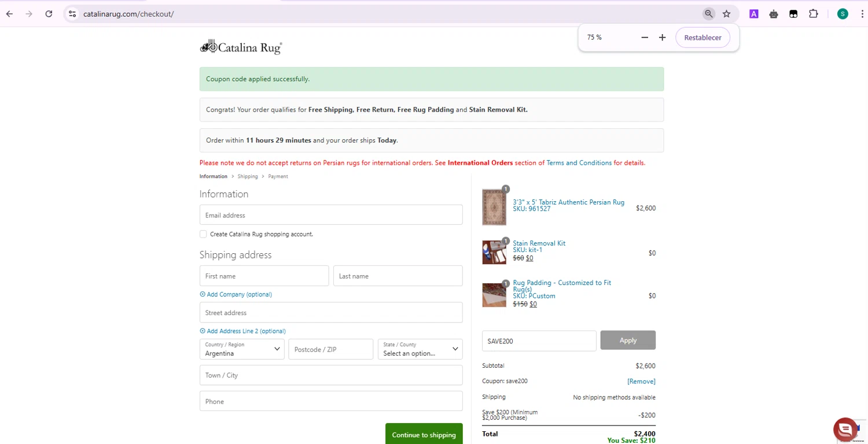This screenshot has width=868, height=444.
Task: Focus the First name field
Action: click(x=264, y=276)
